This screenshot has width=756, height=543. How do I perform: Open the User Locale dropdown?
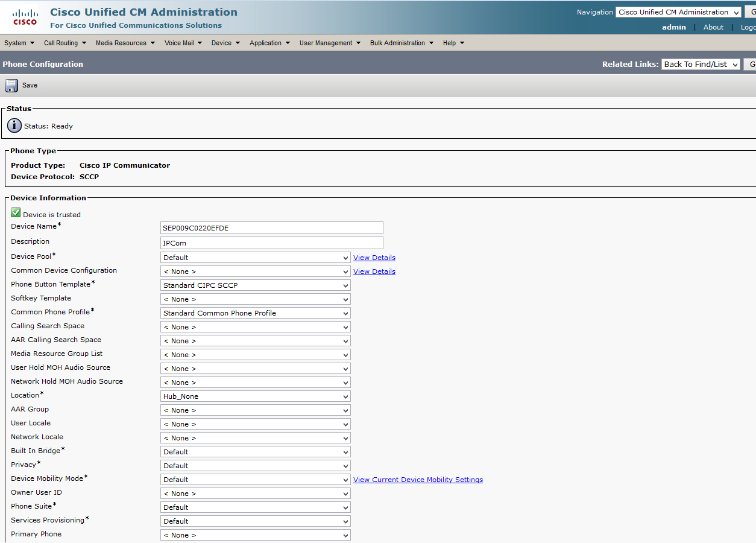click(256, 424)
